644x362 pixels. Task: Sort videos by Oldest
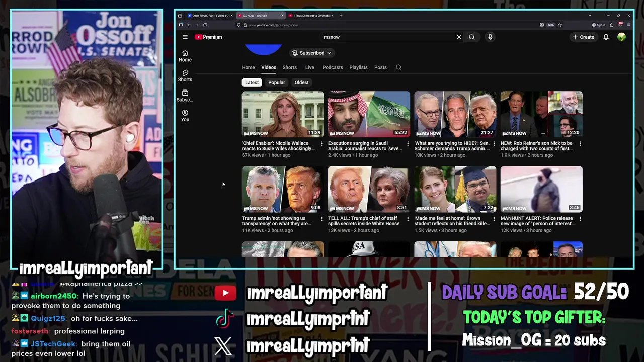coord(302,82)
